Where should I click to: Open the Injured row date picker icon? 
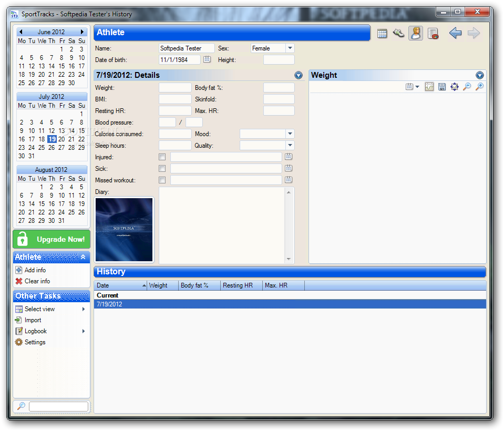289,157
